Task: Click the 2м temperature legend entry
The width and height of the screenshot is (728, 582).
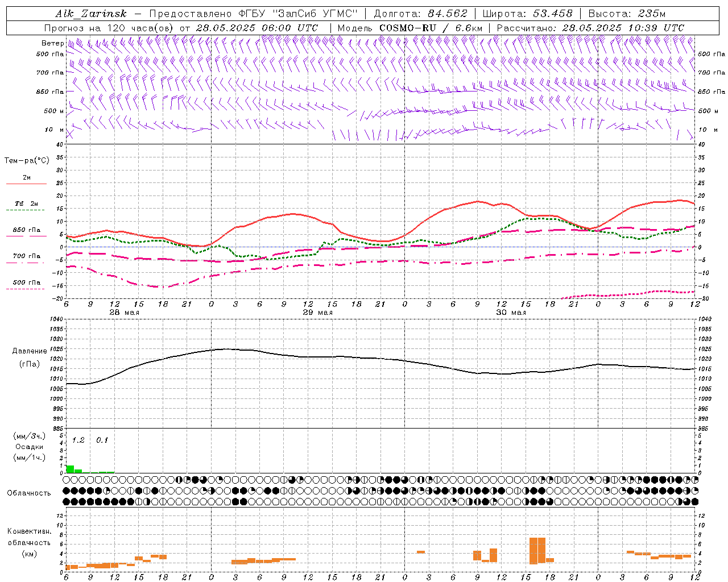Action: [27, 177]
